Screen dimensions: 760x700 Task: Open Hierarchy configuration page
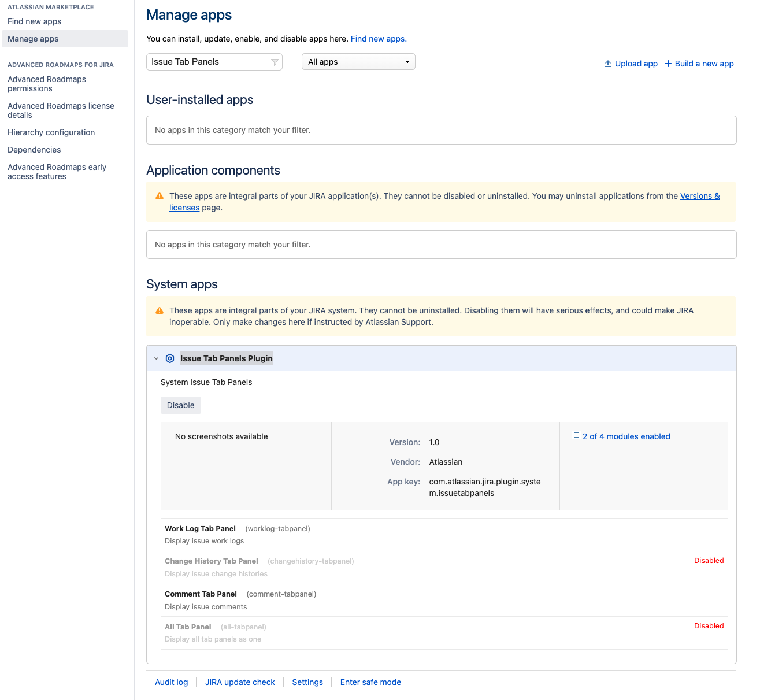[x=51, y=132]
